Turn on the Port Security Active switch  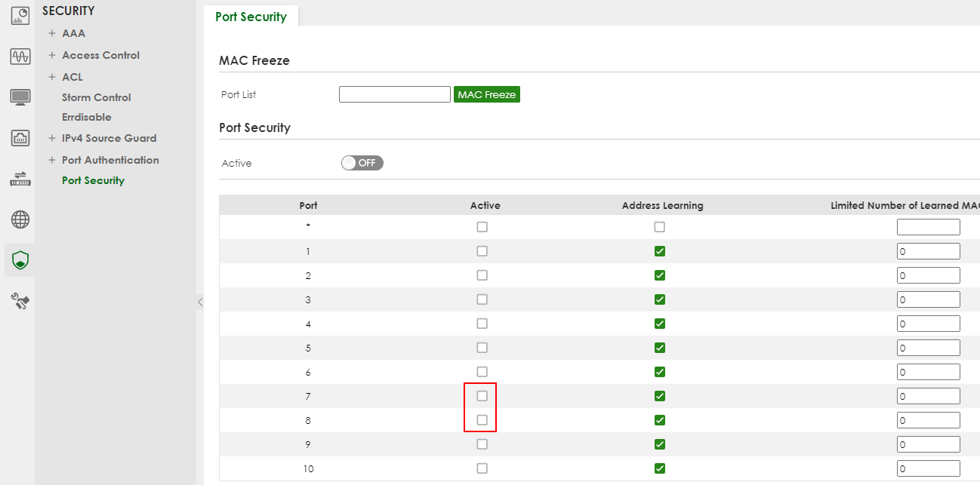(x=362, y=162)
